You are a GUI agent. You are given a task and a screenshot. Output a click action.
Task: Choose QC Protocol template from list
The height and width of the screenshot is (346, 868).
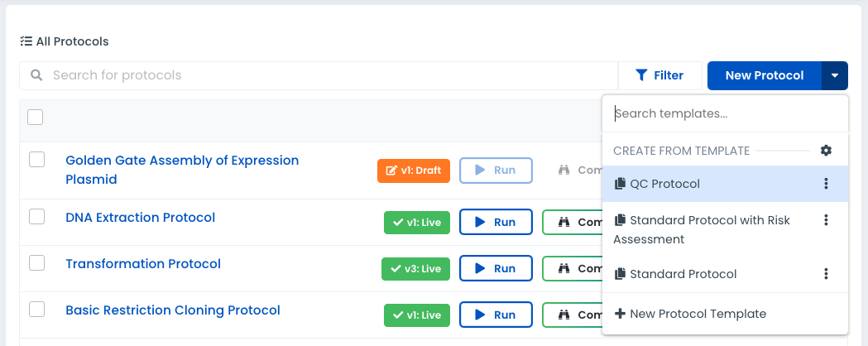pos(664,184)
